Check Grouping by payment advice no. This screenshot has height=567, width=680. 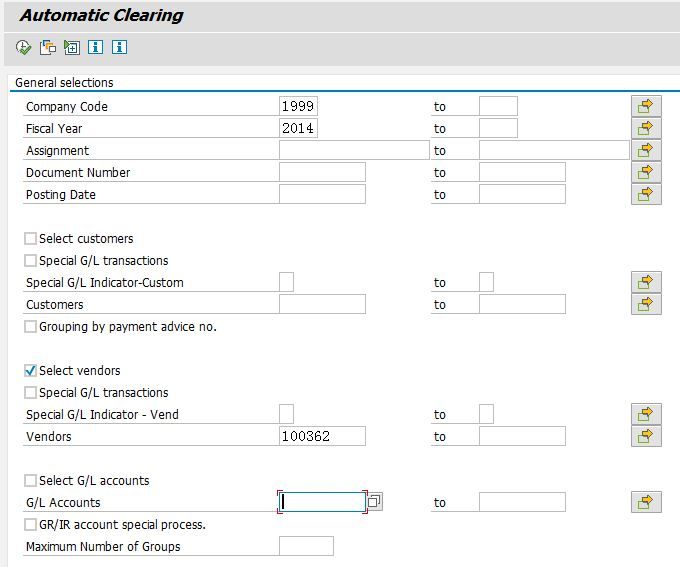[30, 326]
